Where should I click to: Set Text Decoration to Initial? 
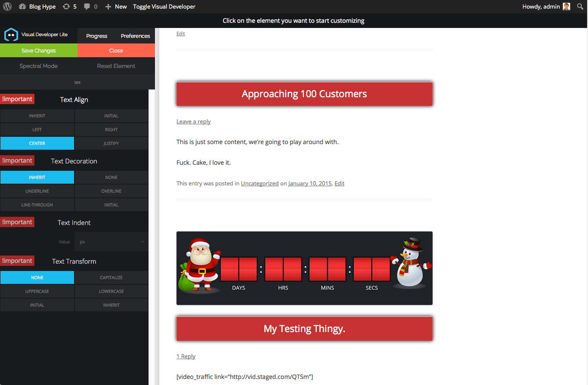(x=111, y=205)
